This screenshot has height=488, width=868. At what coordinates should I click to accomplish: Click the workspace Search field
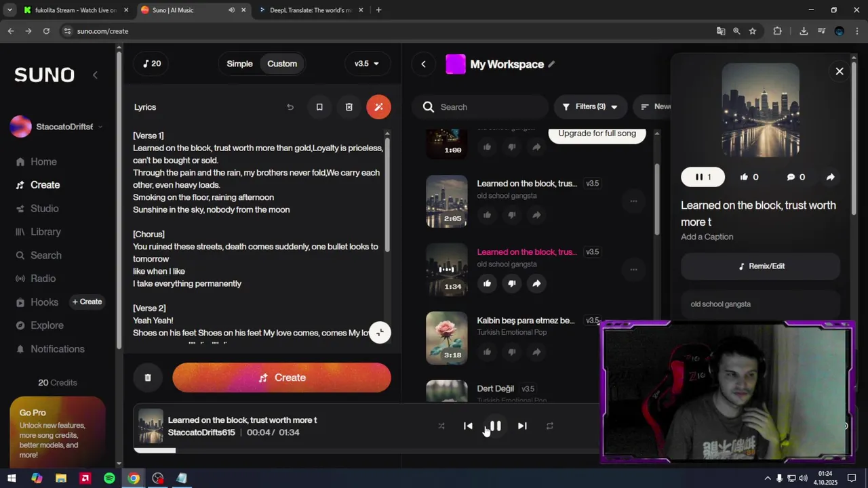coord(481,107)
